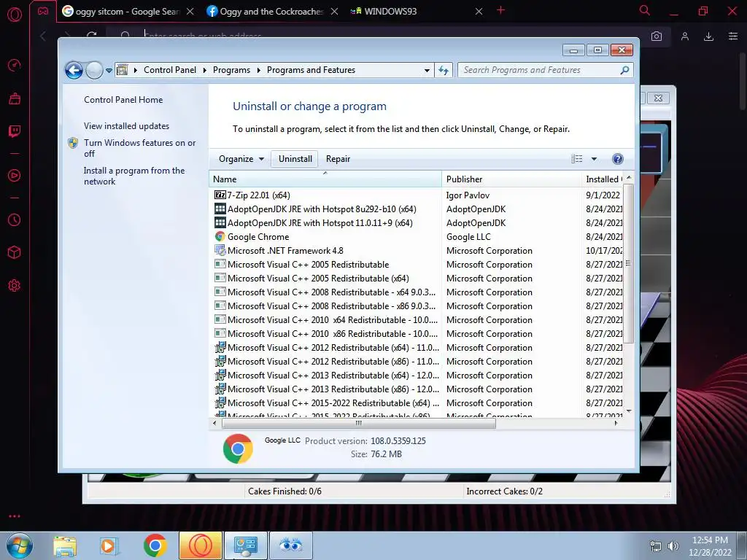747x560 pixels.
Task: Expand breadcrumb arrow after Programs
Action: pos(259,71)
